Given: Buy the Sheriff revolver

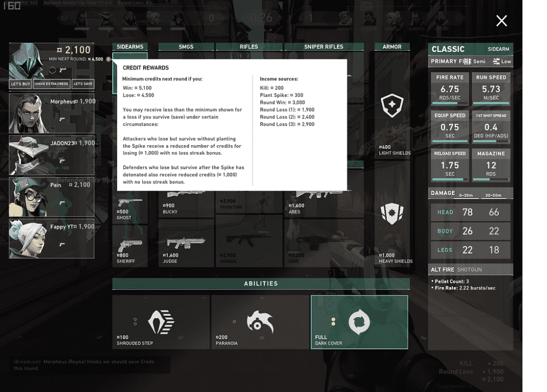Looking at the screenshot, I should point(130,246).
